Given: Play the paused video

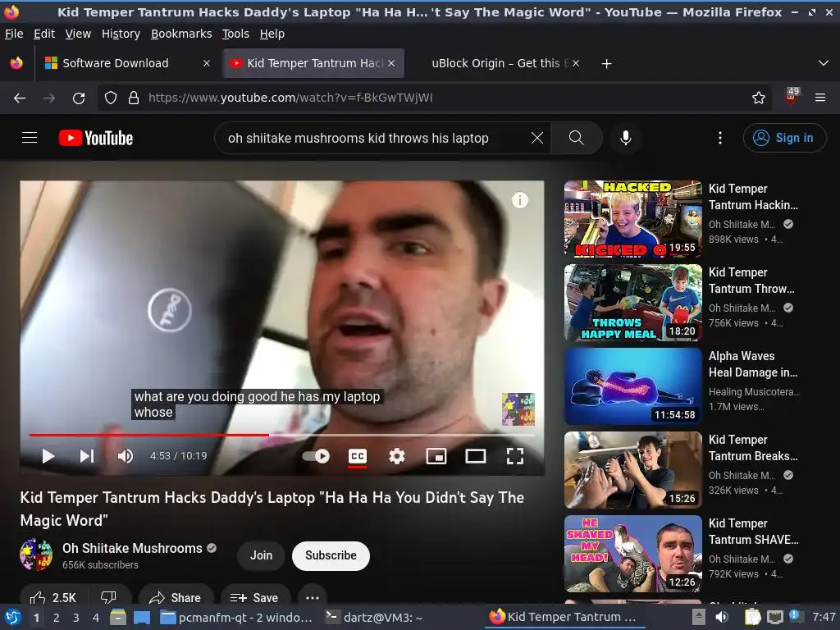Looking at the screenshot, I should (48, 456).
